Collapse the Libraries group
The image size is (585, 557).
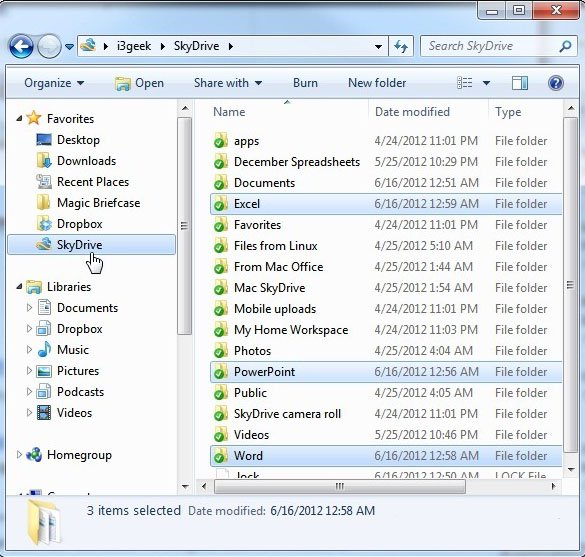(19, 287)
